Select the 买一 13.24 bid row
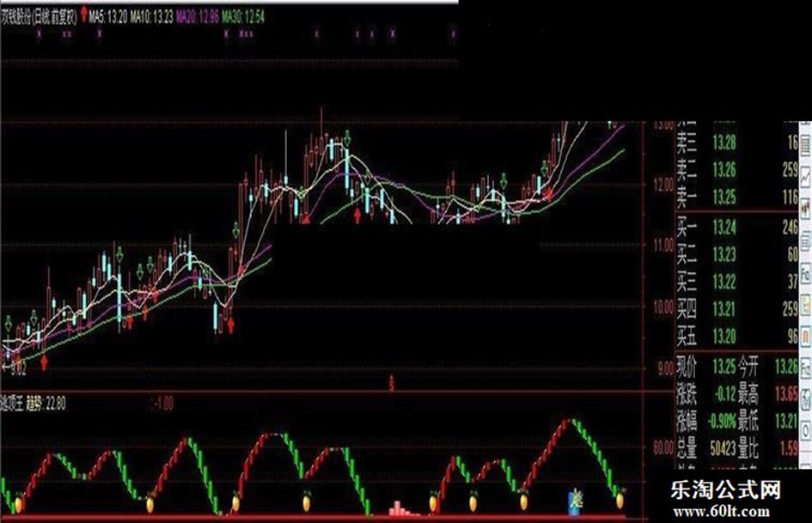Viewport: 812px width, 523px height. pos(736,227)
